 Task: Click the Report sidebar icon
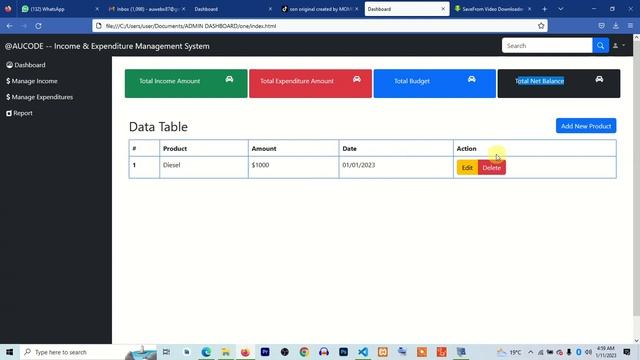tap(9, 113)
